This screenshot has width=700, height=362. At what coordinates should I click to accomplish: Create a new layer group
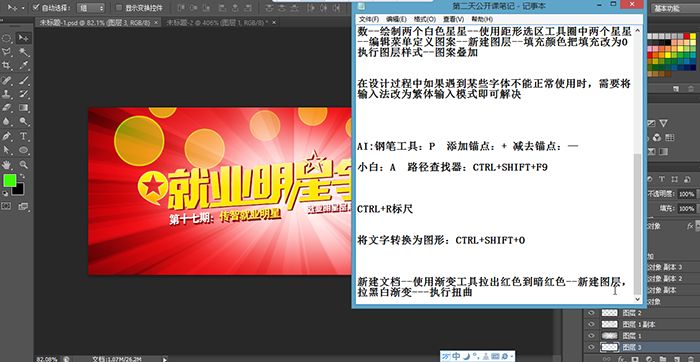pos(663,358)
